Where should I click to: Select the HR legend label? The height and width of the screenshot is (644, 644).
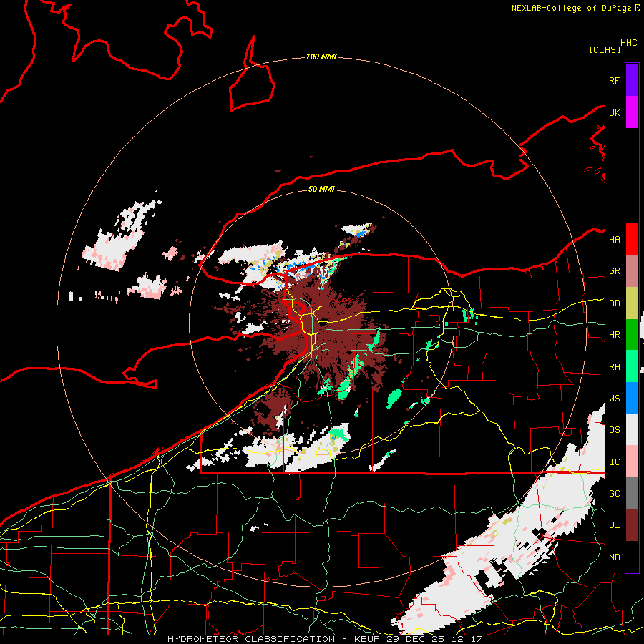(x=614, y=335)
